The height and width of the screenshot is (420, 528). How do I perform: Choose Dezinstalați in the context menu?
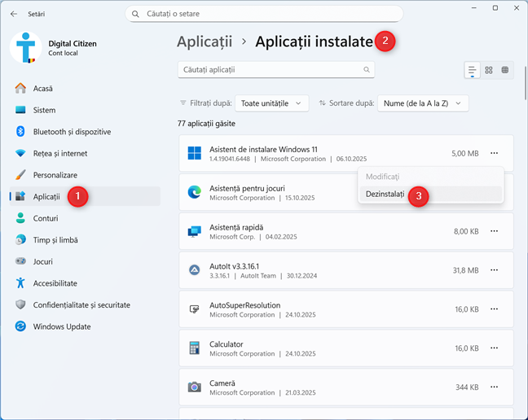coord(431,194)
